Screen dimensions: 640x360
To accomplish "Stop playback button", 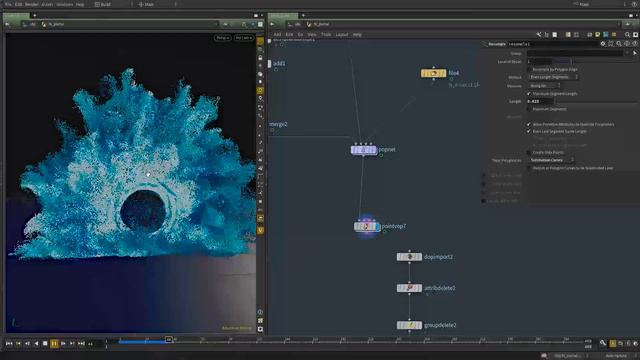I will click(45, 344).
